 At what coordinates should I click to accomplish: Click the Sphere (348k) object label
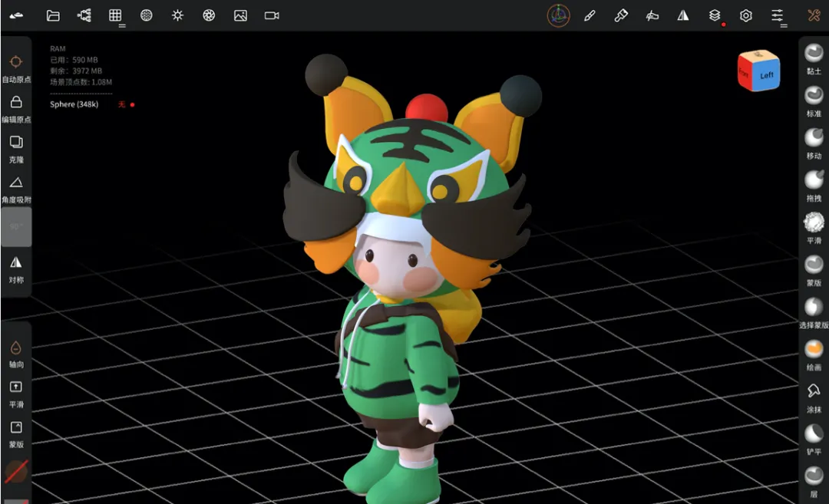click(x=74, y=104)
